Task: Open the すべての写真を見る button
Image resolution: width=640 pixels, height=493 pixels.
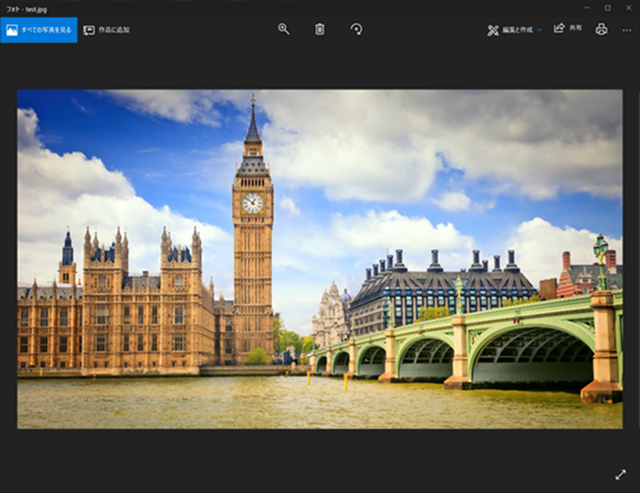Action: 39,30
